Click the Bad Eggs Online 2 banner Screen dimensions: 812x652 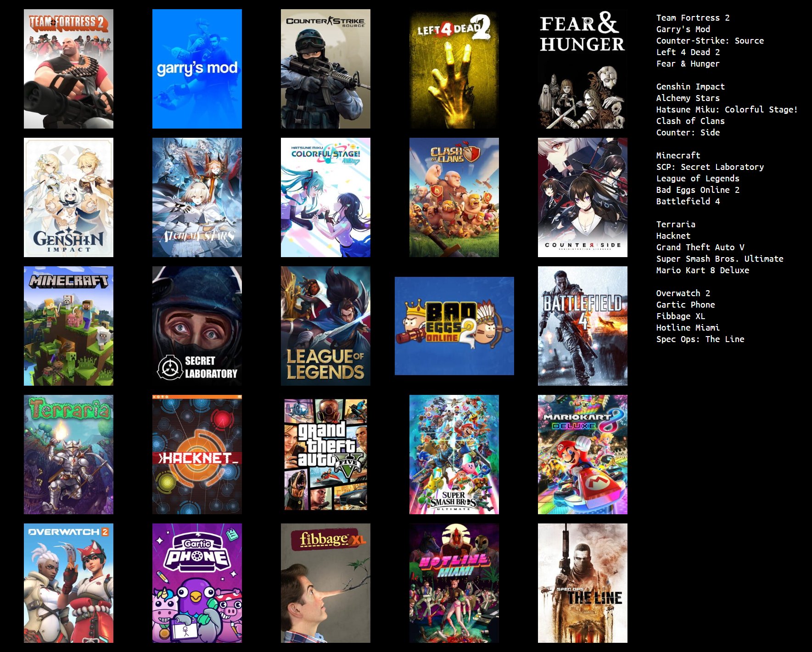point(454,326)
